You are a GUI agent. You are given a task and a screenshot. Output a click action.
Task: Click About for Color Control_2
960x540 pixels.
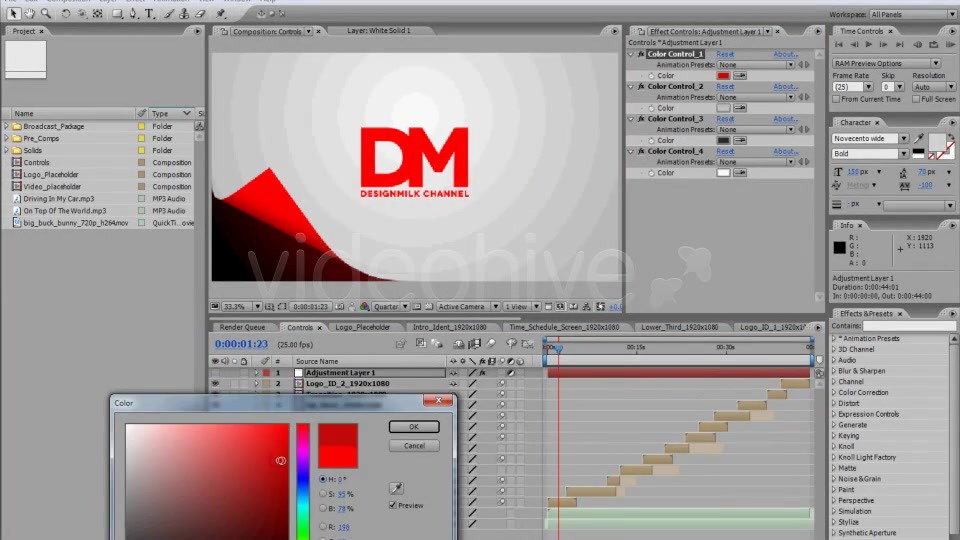click(x=786, y=87)
